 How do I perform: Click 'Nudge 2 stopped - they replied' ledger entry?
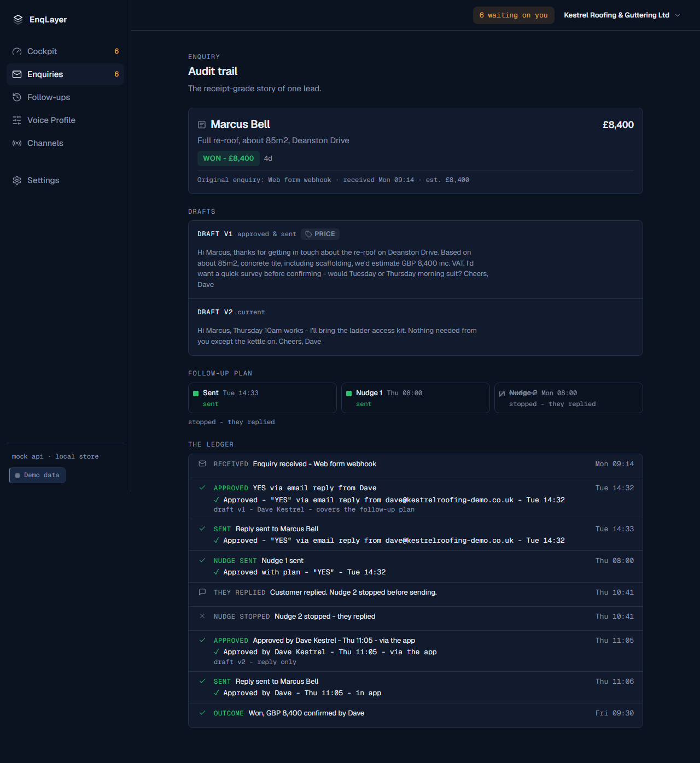tap(325, 617)
